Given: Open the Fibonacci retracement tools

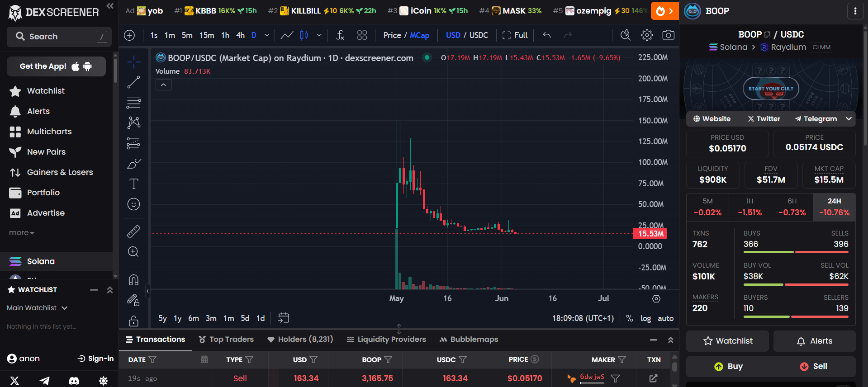Looking at the screenshot, I should 133,103.
